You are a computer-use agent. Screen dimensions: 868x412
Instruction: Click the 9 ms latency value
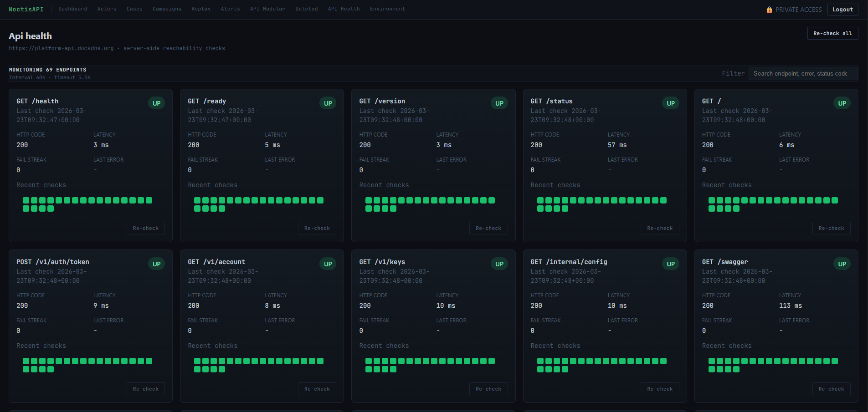coord(101,305)
